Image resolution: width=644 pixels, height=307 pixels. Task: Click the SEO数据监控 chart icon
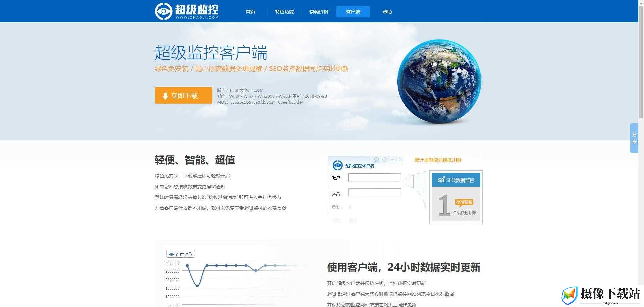click(441, 180)
